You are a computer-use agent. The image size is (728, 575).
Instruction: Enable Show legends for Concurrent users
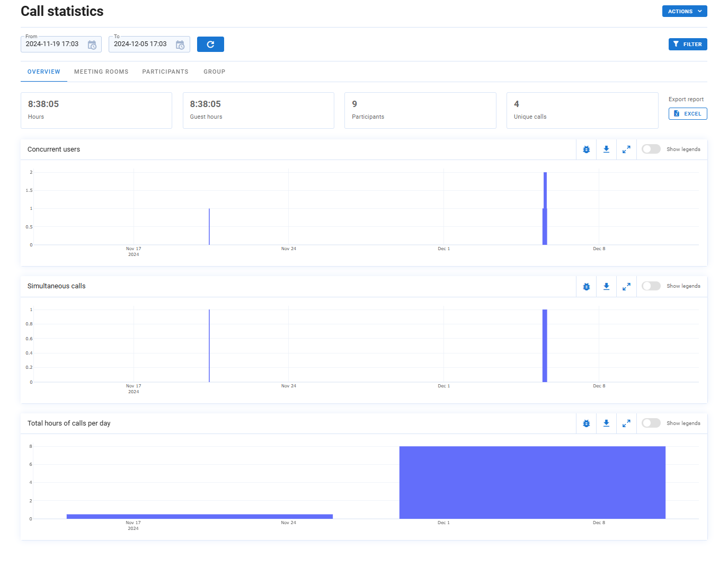pos(651,149)
